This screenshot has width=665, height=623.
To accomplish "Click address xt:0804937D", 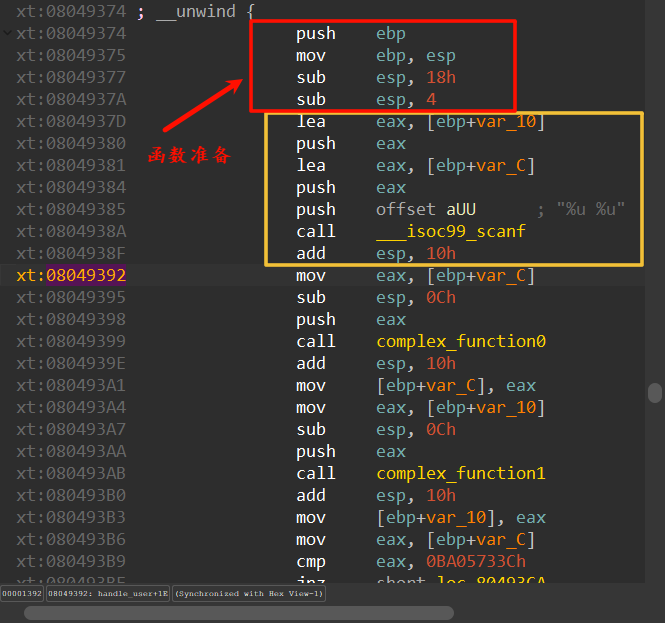I will point(71,122).
